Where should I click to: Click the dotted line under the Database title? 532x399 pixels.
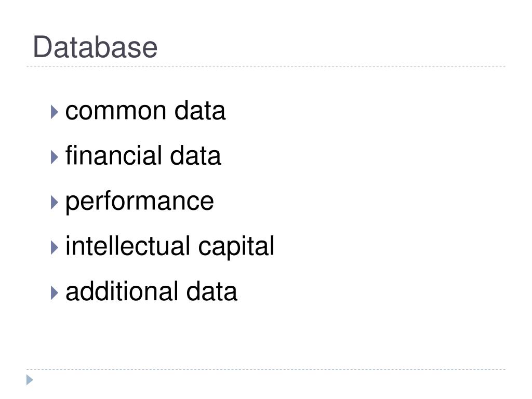coord(266,66)
